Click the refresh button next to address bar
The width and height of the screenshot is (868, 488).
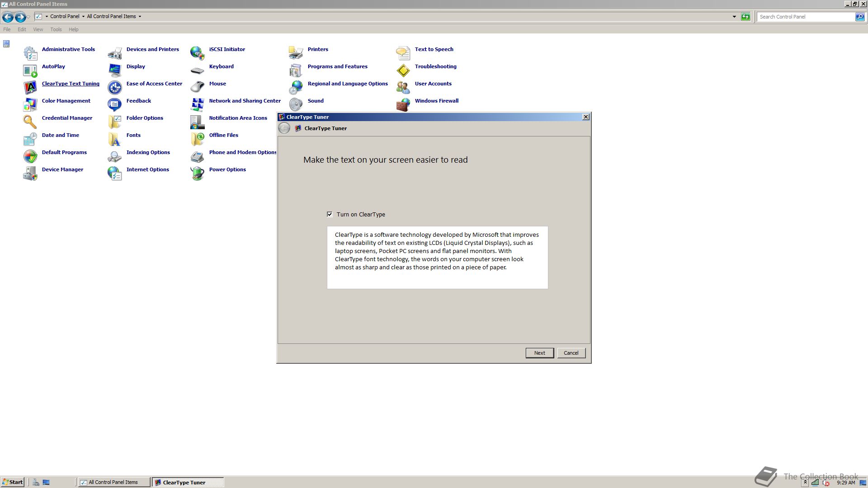click(x=745, y=17)
